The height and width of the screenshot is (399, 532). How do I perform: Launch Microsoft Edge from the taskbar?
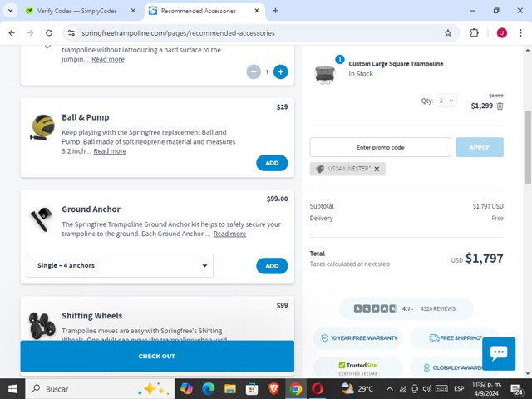click(209, 389)
